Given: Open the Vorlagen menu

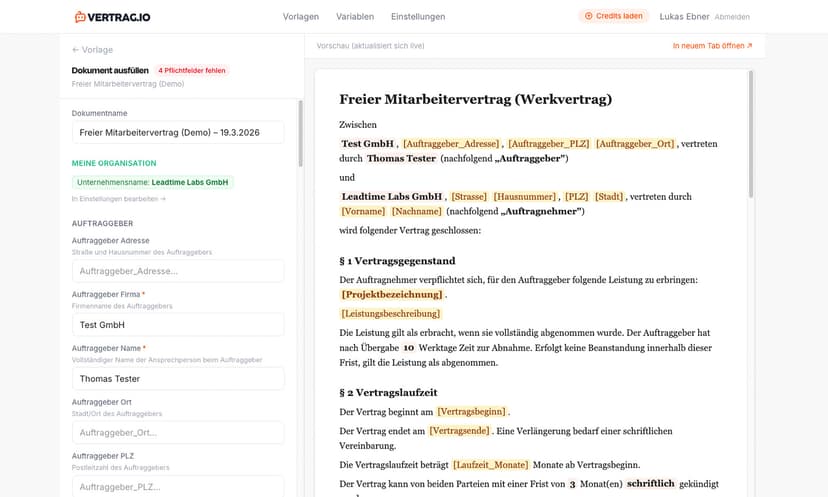Looking at the screenshot, I should pyautogui.click(x=300, y=16).
